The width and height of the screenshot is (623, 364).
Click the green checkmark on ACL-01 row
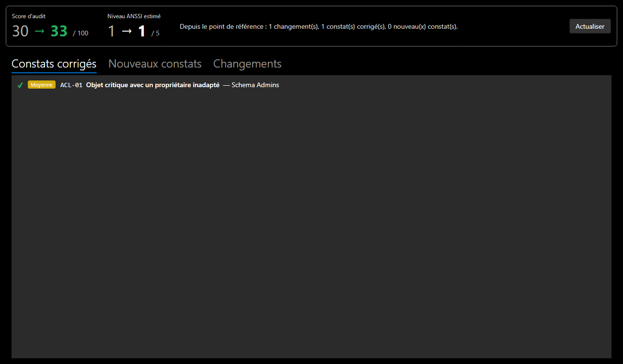20,85
